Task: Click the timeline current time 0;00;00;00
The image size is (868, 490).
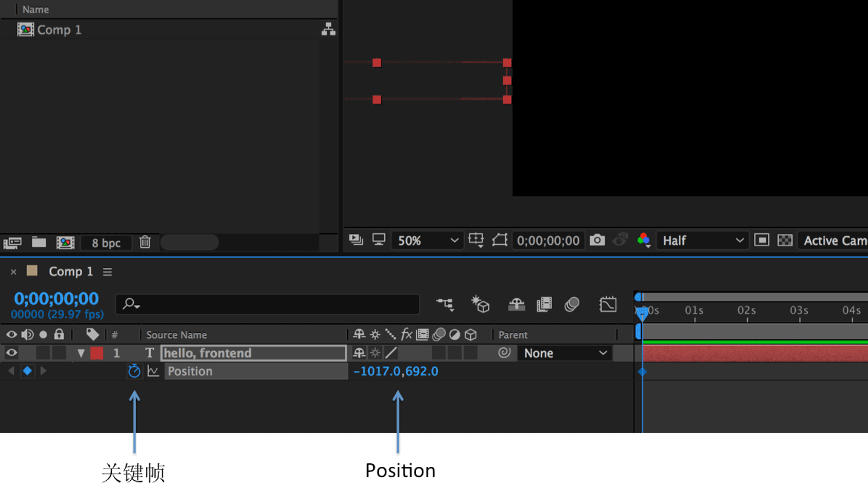Action: 57,299
